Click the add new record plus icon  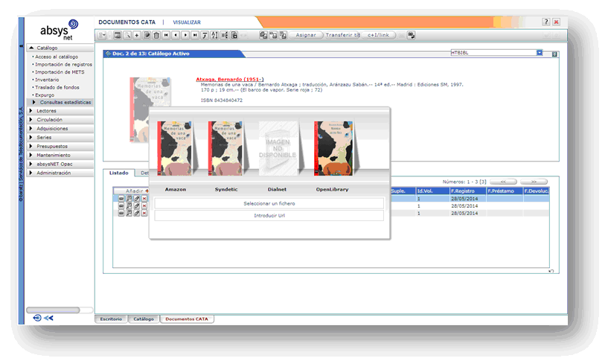coord(137,35)
